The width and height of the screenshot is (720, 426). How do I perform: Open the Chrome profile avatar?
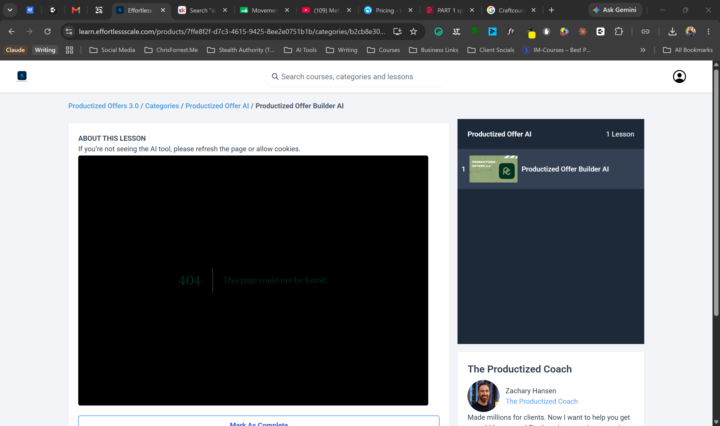point(691,31)
